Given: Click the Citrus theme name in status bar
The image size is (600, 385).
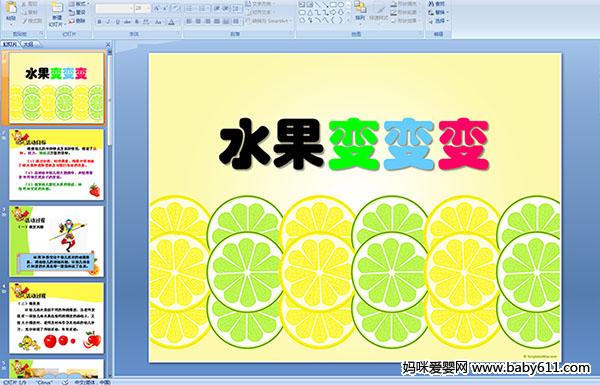Looking at the screenshot, I should pyautogui.click(x=43, y=382).
